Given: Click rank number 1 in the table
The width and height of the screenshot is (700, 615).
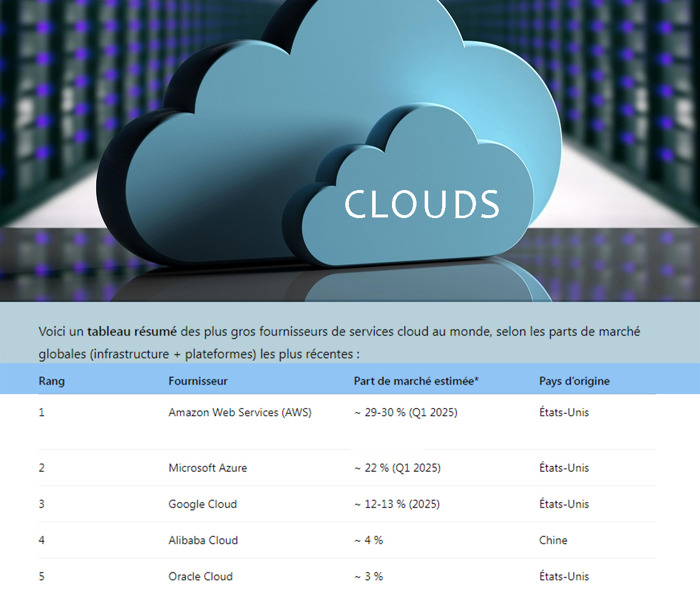Looking at the screenshot, I should point(41,413).
